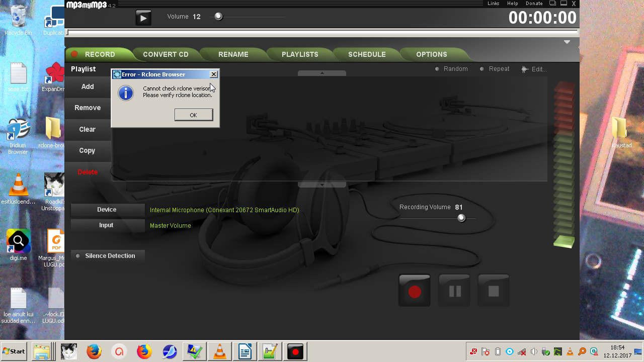Viewport: 644px width, 362px height.
Task: Launch first Firefox taskbar icon
Action: tap(94, 351)
